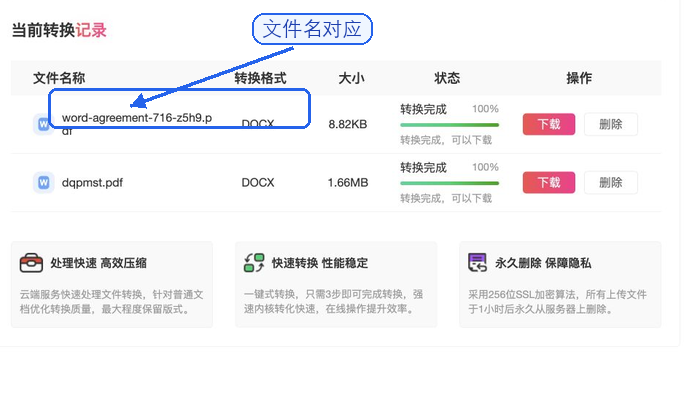Click progress bar of word-agreement row
This screenshot has height=395, width=700.
coord(450,125)
